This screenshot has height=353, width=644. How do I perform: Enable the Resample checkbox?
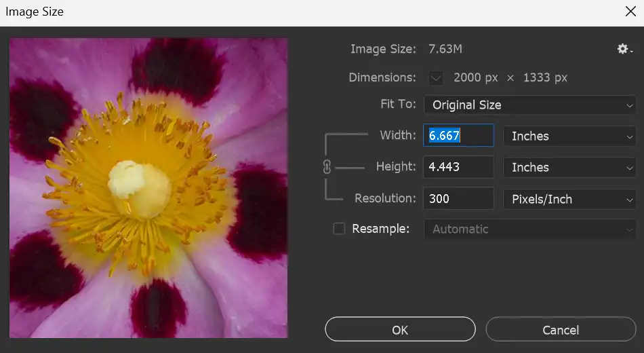[339, 229]
